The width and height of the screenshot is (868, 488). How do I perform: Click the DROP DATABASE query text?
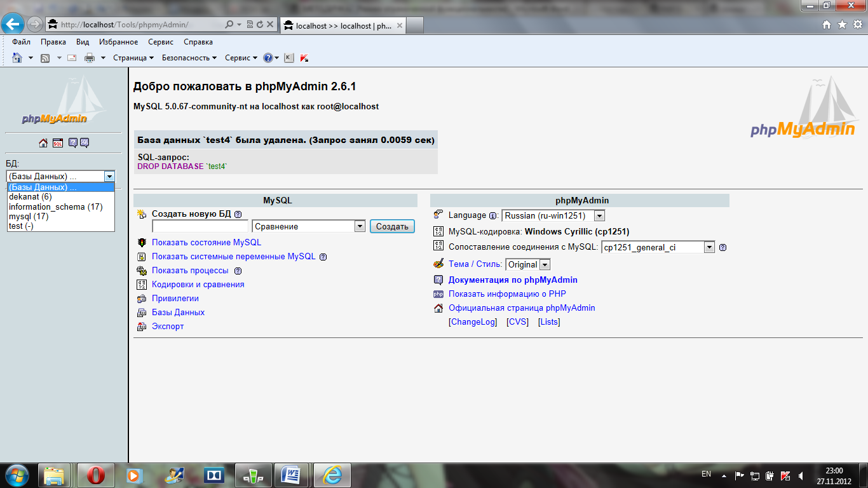[182, 166]
